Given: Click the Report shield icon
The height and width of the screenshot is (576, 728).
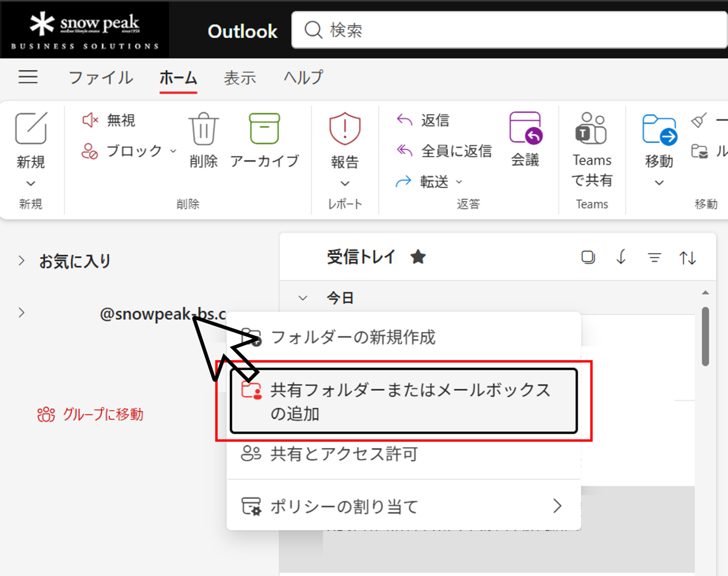Looking at the screenshot, I should click(345, 129).
